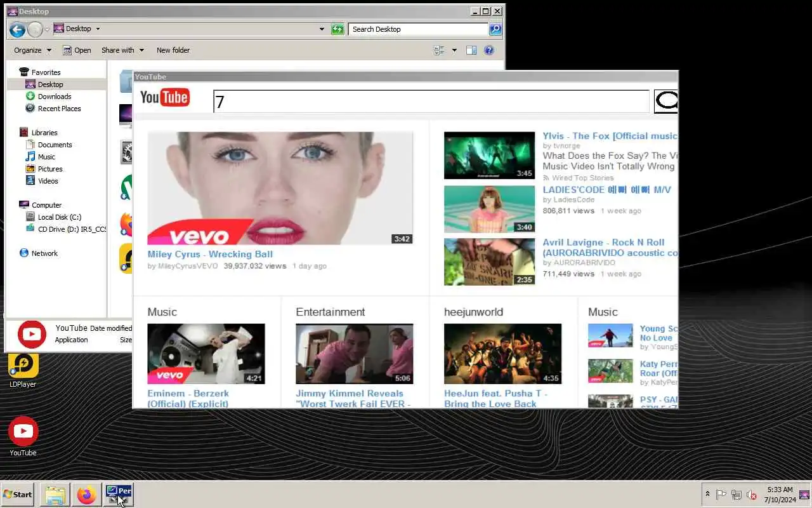Image resolution: width=812 pixels, height=508 pixels.
Task: Click 'Ylvis - The Fox' title link
Action: [x=610, y=136]
